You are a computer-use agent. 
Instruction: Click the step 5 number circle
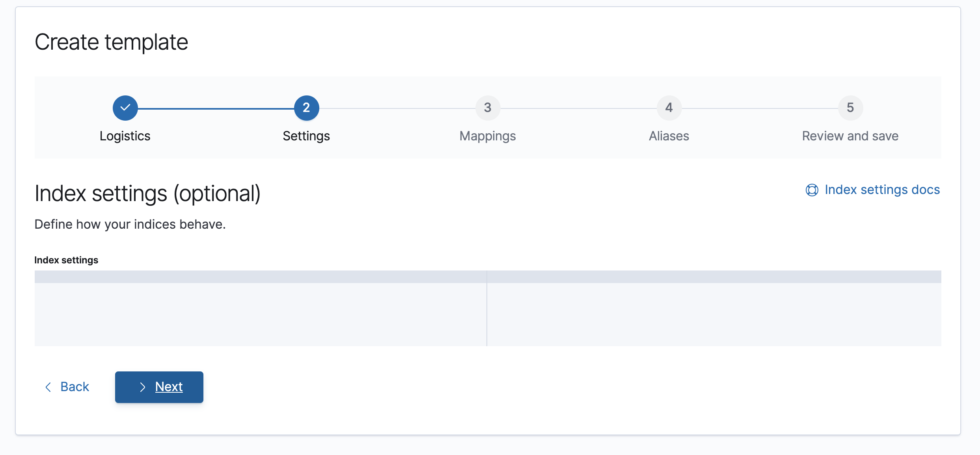850,108
